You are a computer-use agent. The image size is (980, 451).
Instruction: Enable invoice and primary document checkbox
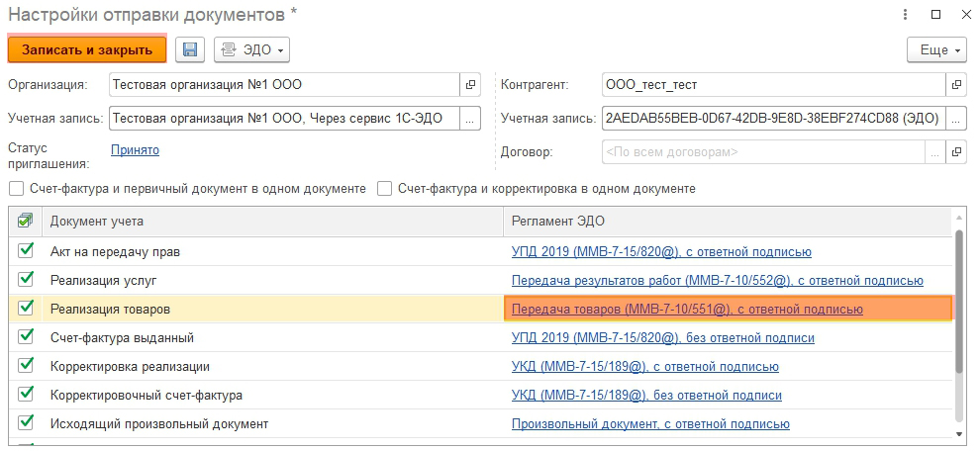coord(16,188)
